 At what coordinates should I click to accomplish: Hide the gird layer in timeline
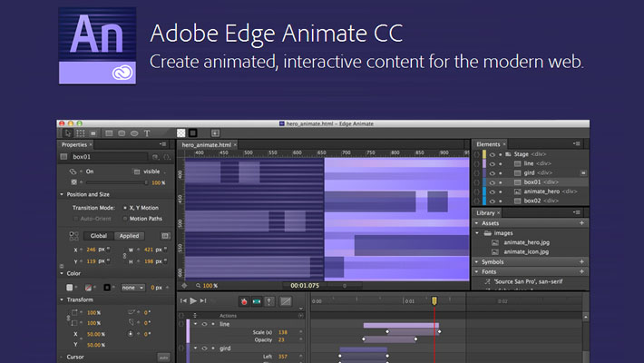[204, 348]
